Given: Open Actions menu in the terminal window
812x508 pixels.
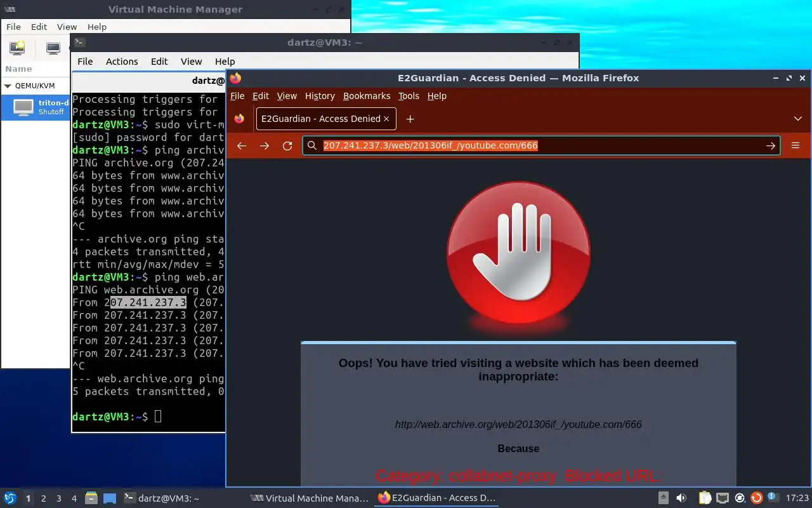Looking at the screenshot, I should pos(122,62).
